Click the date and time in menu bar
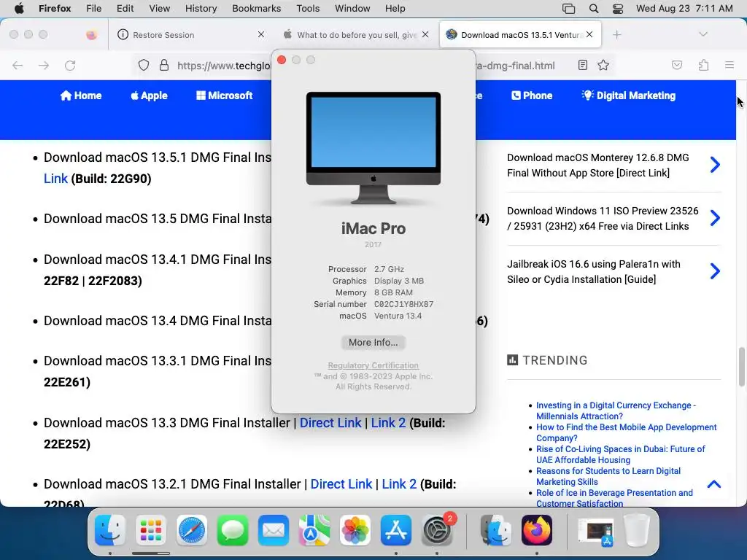 [x=684, y=8]
